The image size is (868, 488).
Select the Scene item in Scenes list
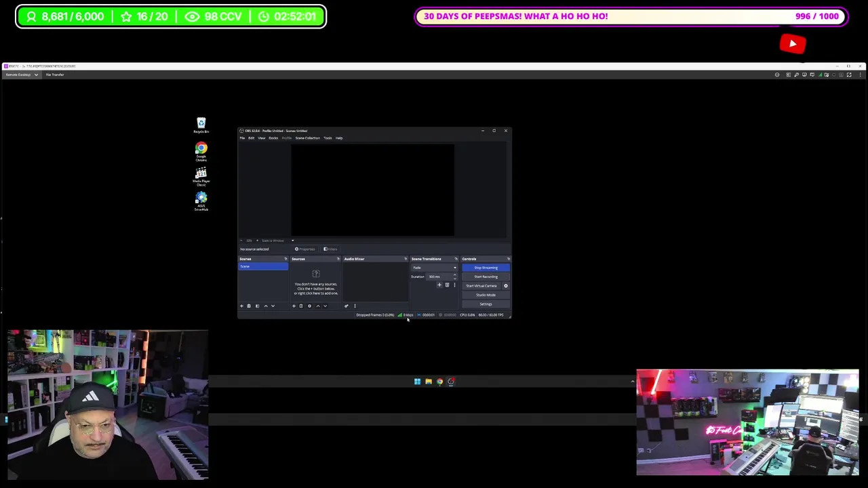[263, 266]
